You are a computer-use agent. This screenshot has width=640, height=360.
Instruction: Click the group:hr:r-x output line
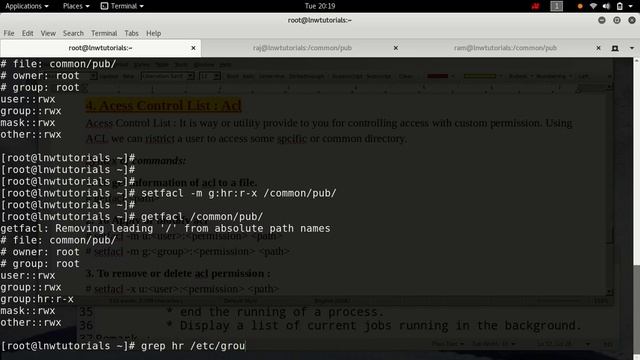click(37, 299)
